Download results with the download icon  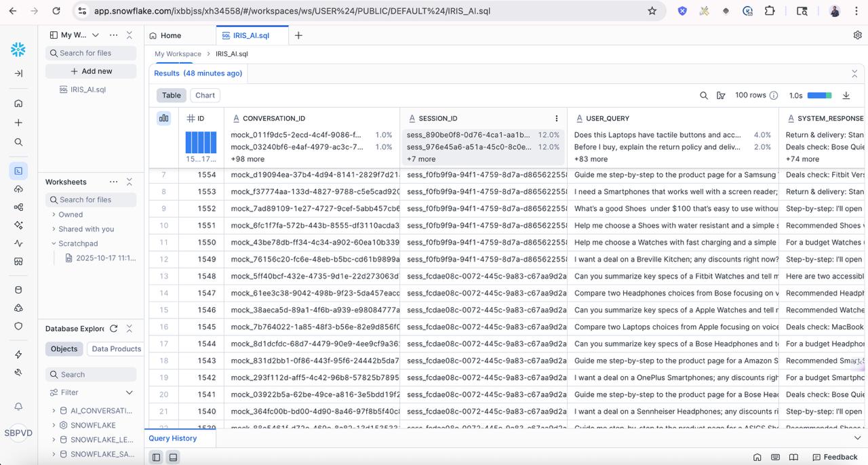(846, 96)
